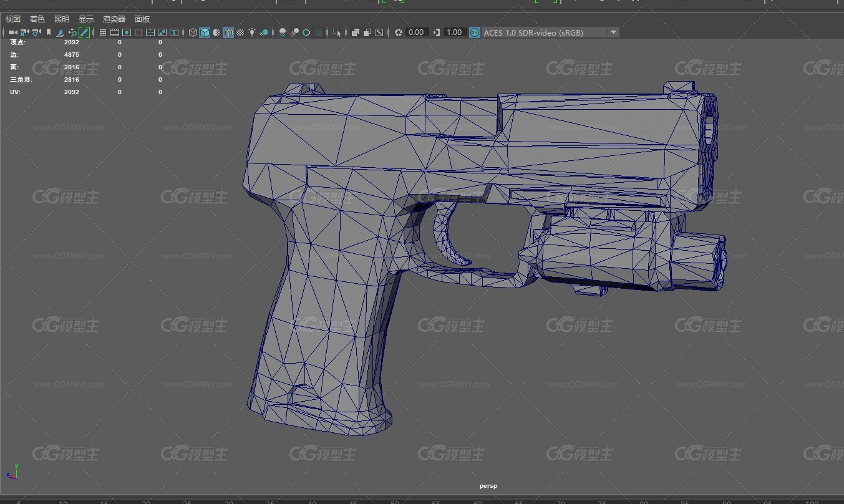Screen dimensions: 844x504
Task: Open the 视图 (View) menu
Action: coord(13,19)
